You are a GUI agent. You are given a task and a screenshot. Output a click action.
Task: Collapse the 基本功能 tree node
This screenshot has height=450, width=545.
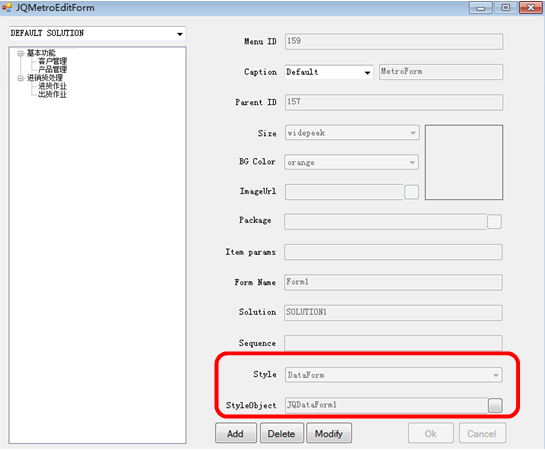(x=21, y=54)
